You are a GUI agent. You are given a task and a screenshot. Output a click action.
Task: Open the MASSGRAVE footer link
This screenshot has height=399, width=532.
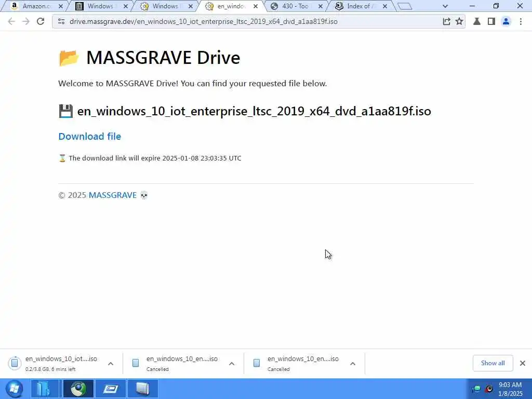113,195
